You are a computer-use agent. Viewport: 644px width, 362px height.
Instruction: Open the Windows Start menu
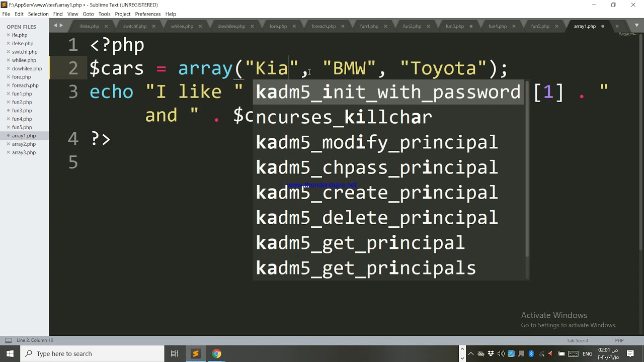(x=10, y=353)
